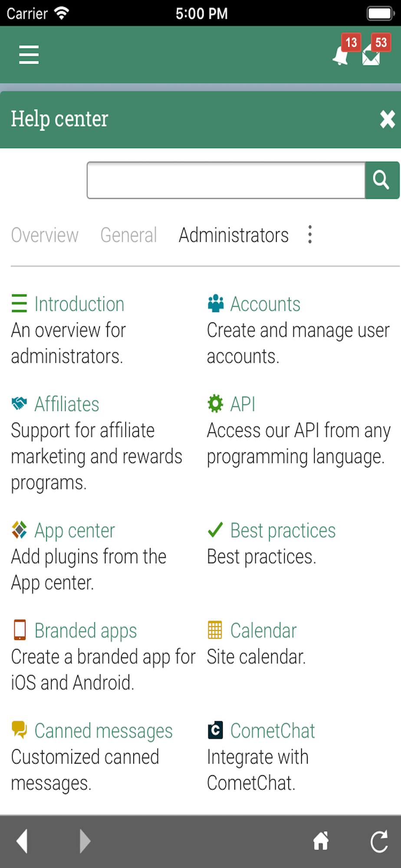Navigate forward with the right arrow

[85, 841]
